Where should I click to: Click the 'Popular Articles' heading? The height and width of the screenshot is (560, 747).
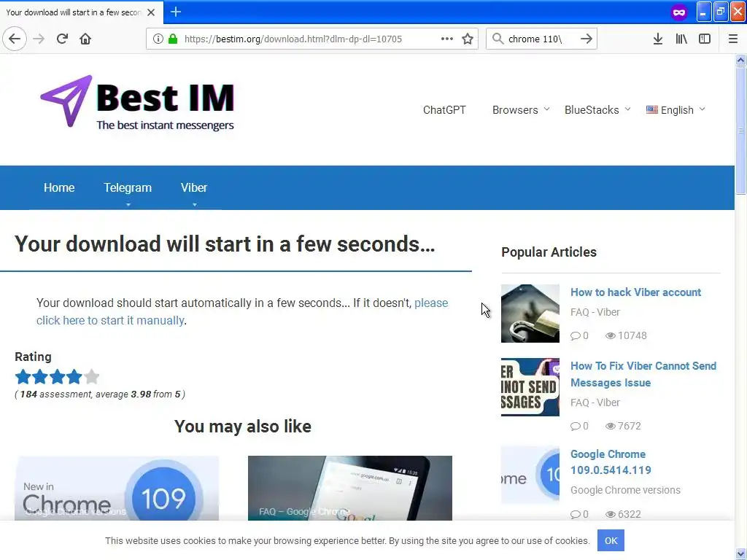coord(549,252)
